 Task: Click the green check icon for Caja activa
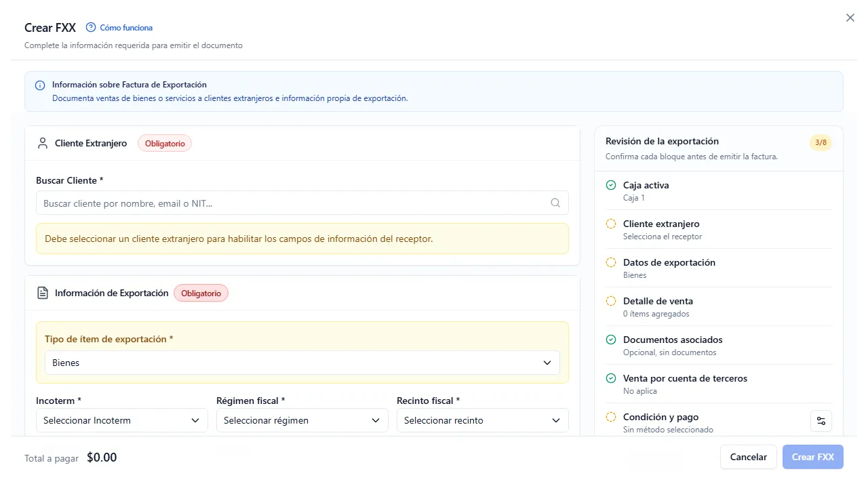611,185
